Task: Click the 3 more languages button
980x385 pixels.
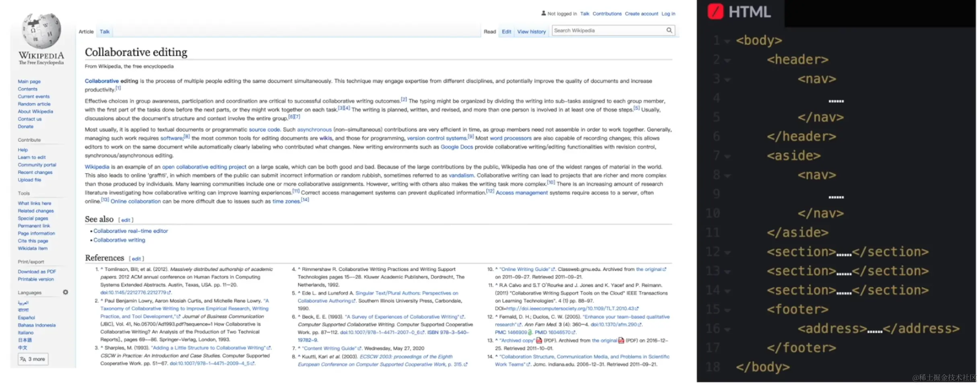Action: pyautogui.click(x=33, y=359)
